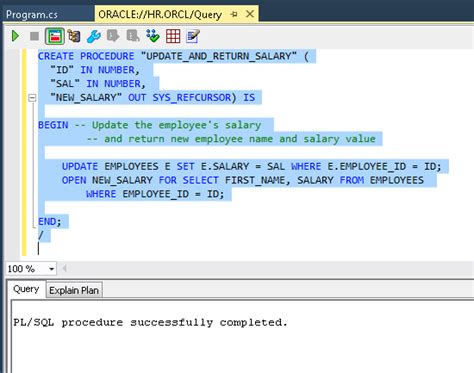474x373 pixels.
Task: Switch to the Program.cs tab
Action: 32,15
